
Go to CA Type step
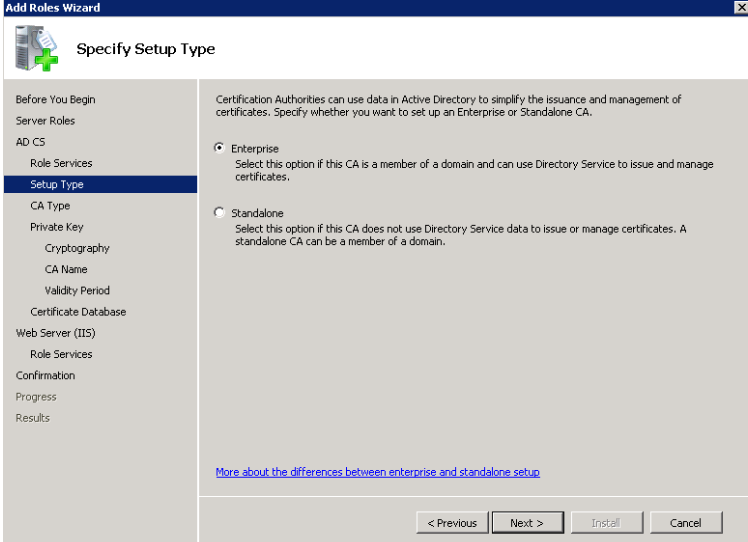[x=50, y=206]
